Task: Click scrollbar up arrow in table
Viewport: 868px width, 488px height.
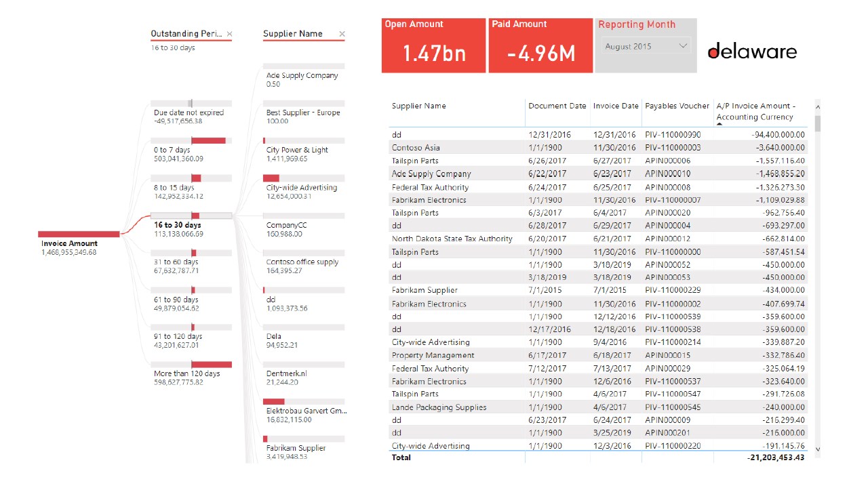Action: [817, 106]
